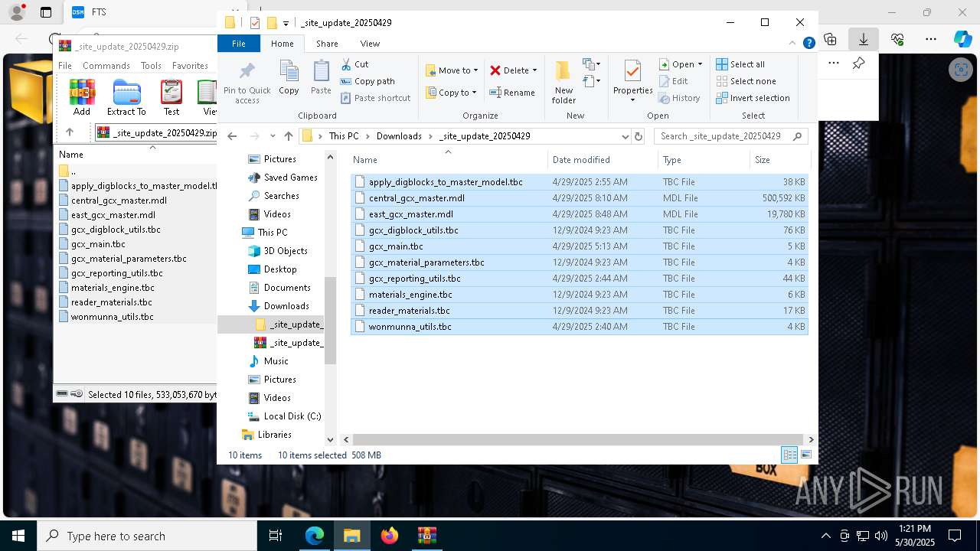Click Copy path in Clipboard group
Image resolution: width=980 pixels, height=551 pixels.
[367, 81]
